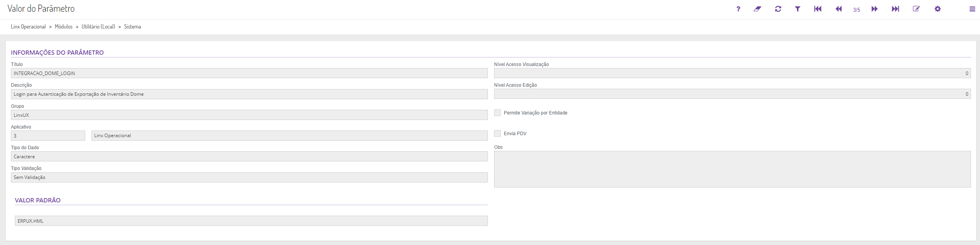Click the Tipo Validação field
Viewport: 980px width, 245px height.
click(249, 177)
